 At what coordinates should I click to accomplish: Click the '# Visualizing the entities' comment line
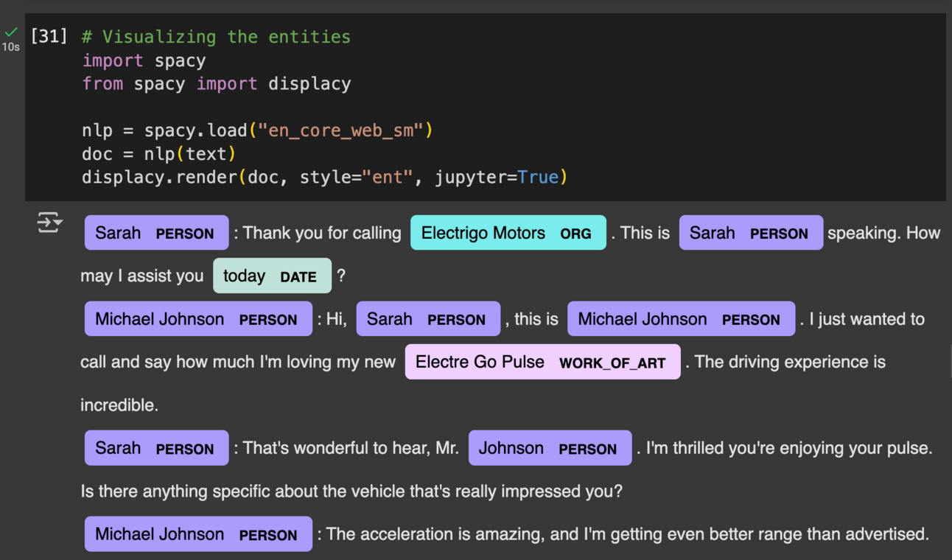tap(216, 37)
